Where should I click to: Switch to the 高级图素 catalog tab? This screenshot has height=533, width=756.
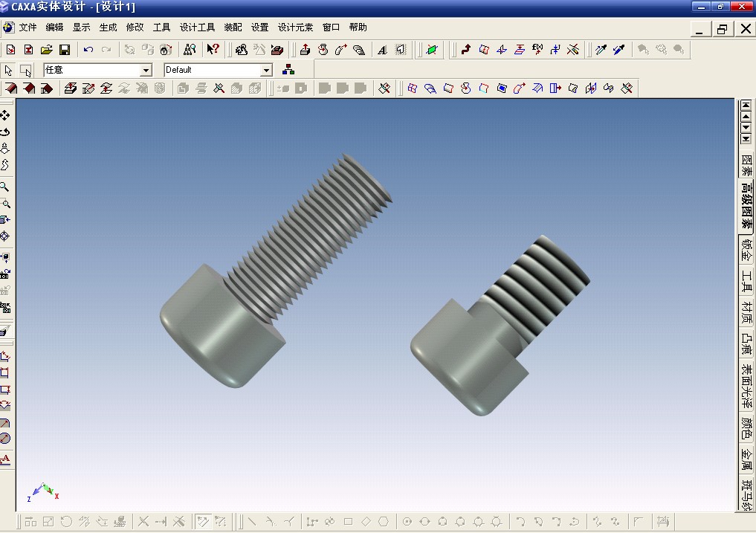coord(746,206)
